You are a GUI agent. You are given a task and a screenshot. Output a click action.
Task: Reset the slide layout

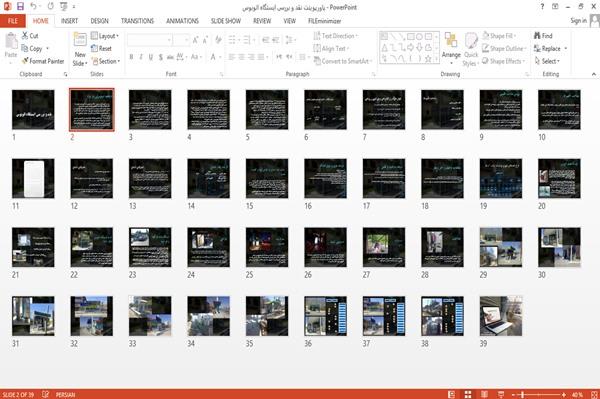[101, 48]
